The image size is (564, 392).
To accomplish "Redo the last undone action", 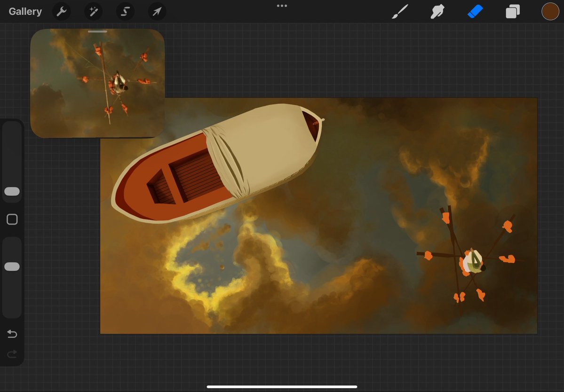I will [x=12, y=354].
